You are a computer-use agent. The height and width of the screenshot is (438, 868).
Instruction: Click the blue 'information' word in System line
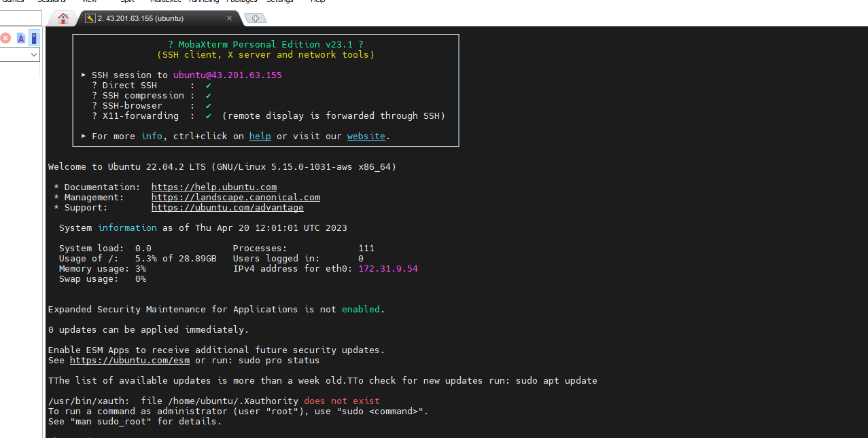tap(127, 227)
